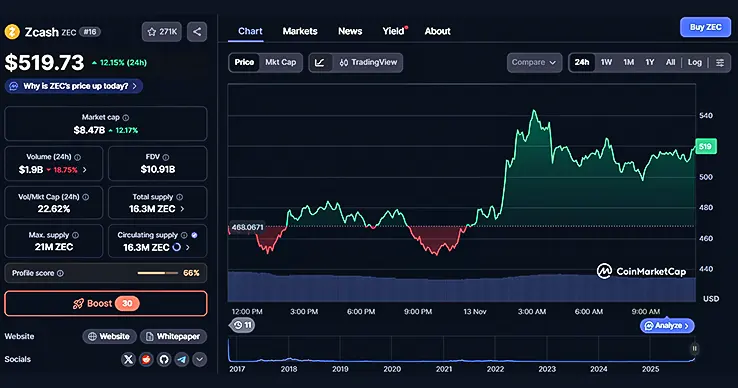Screen dimensions: 738x388
Task: Select the All time range
Action: tap(670, 63)
